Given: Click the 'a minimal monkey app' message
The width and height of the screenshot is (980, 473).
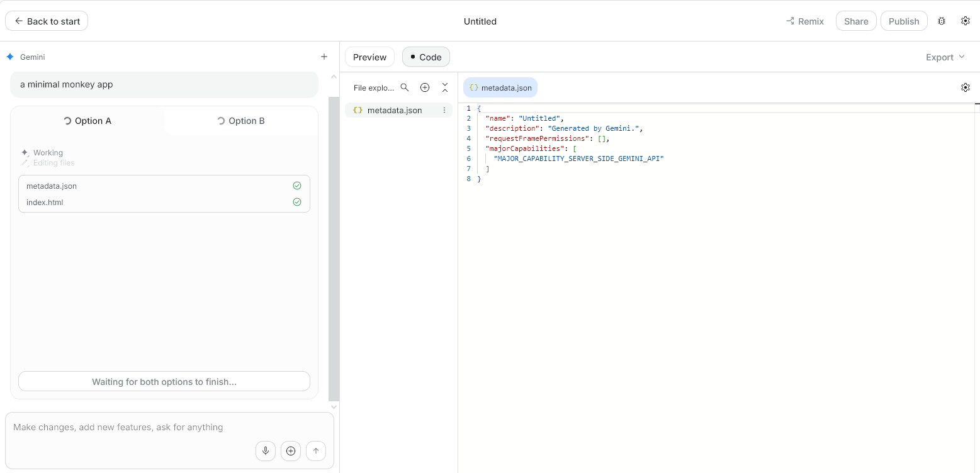Looking at the screenshot, I should [x=164, y=84].
